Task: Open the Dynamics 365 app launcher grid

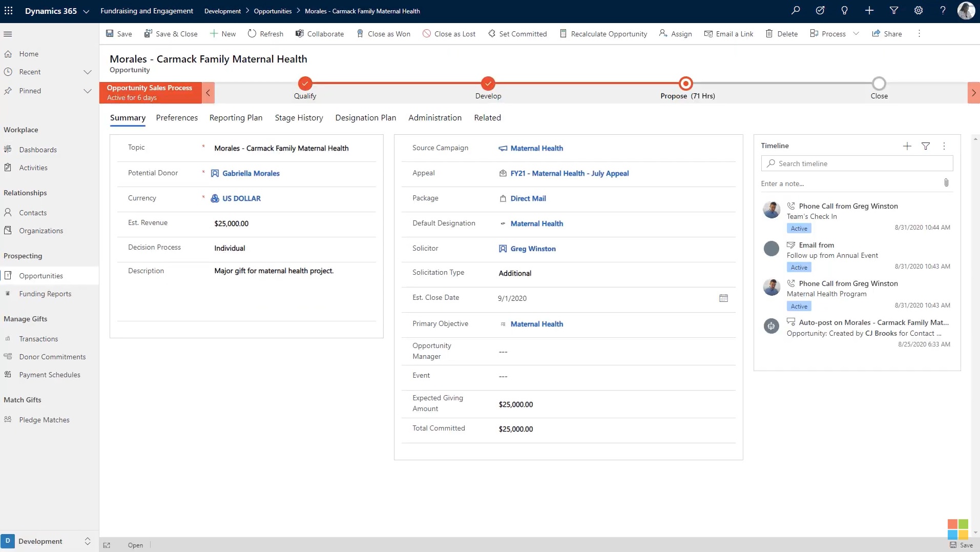Action: click(9, 11)
